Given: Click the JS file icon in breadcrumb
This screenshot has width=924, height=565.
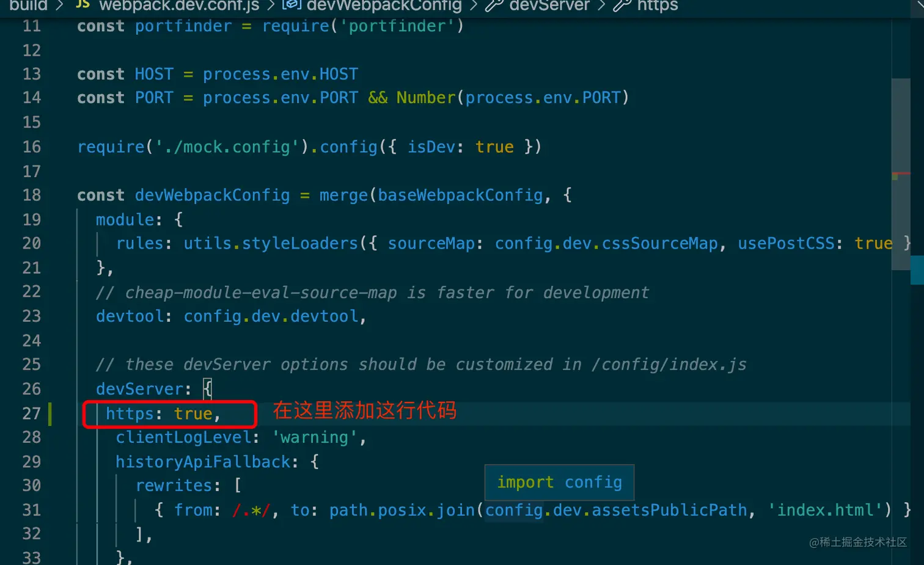Looking at the screenshot, I should point(82,5).
